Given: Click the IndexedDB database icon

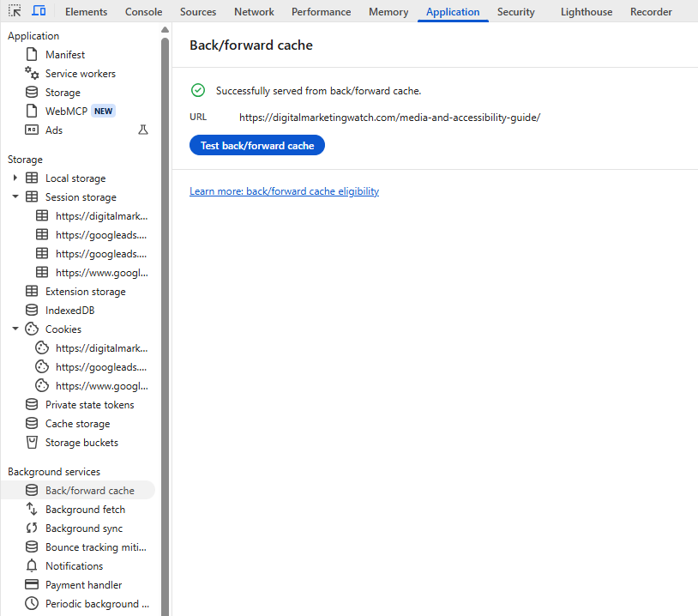Looking at the screenshot, I should [x=32, y=310].
